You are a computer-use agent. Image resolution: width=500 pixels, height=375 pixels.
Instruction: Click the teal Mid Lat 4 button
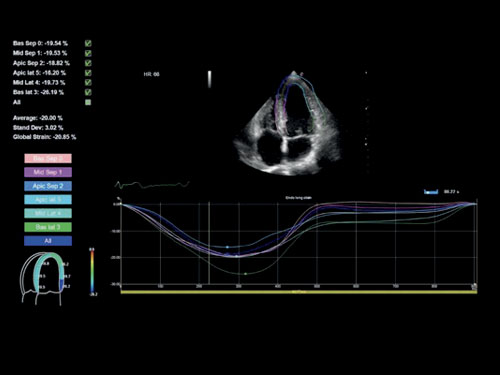pyautogui.click(x=48, y=213)
